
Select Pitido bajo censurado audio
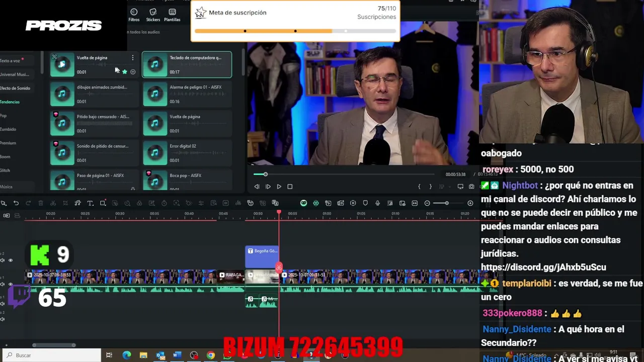point(94,123)
